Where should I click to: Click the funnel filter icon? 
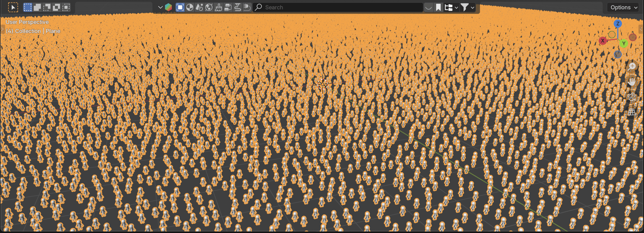465,7
